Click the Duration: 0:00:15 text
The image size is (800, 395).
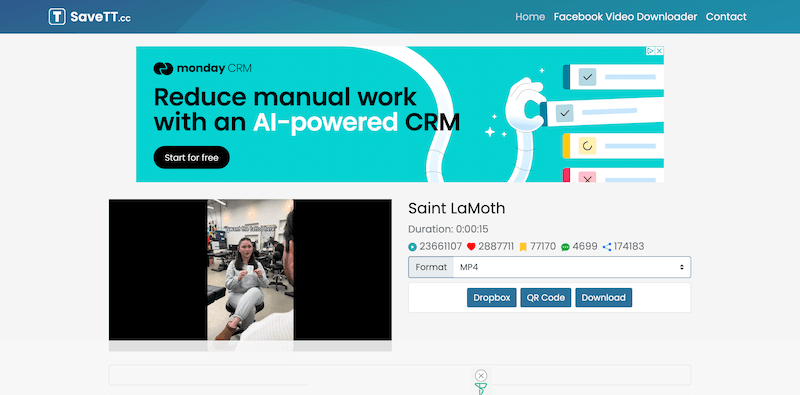448,229
